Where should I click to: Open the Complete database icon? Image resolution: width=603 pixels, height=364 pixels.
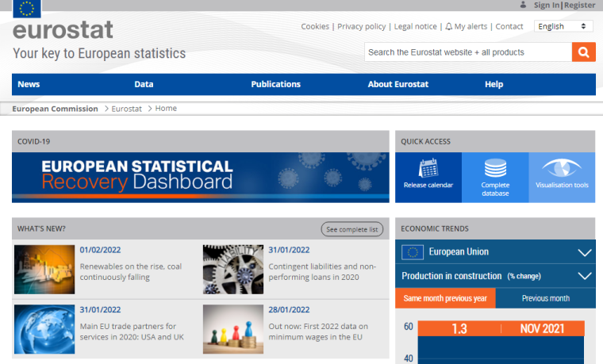click(x=495, y=168)
